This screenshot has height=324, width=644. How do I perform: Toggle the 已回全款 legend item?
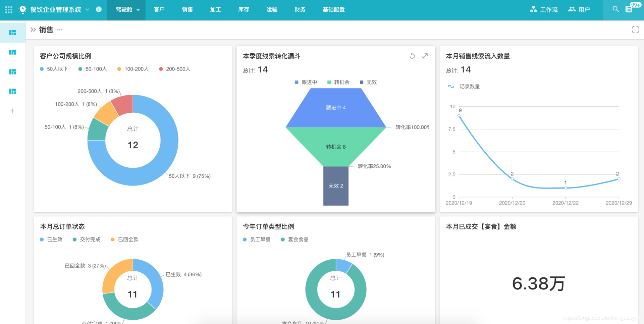[124, 239]
